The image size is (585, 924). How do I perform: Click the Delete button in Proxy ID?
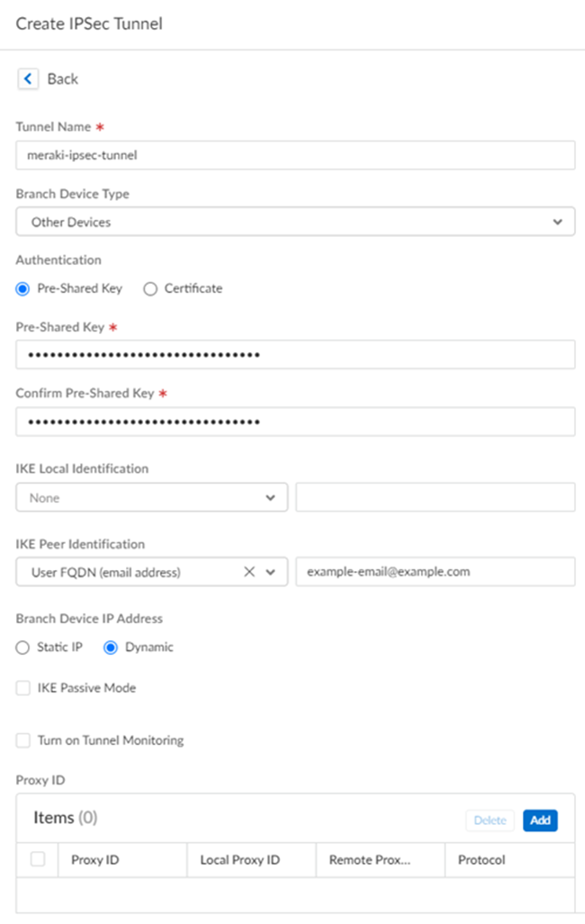coord(490,820)
